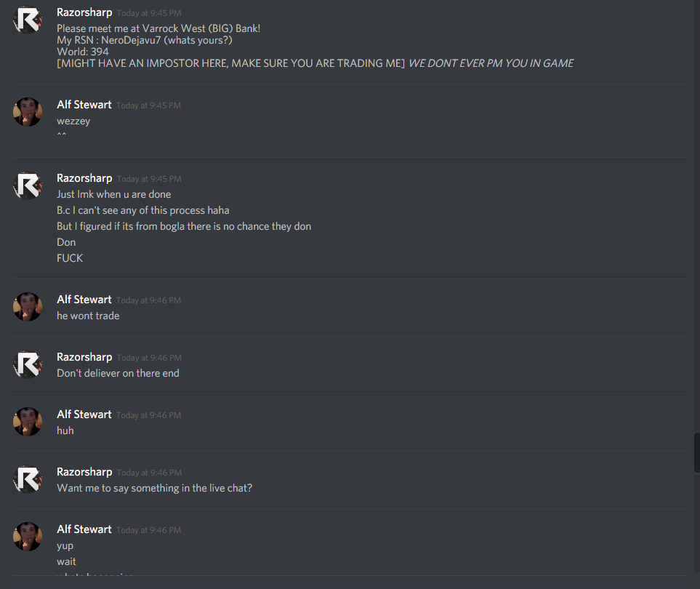Click the chat scrollbar thumb at the right edge
This screenshot has width=700, height=589.
(x=696, y=452)
